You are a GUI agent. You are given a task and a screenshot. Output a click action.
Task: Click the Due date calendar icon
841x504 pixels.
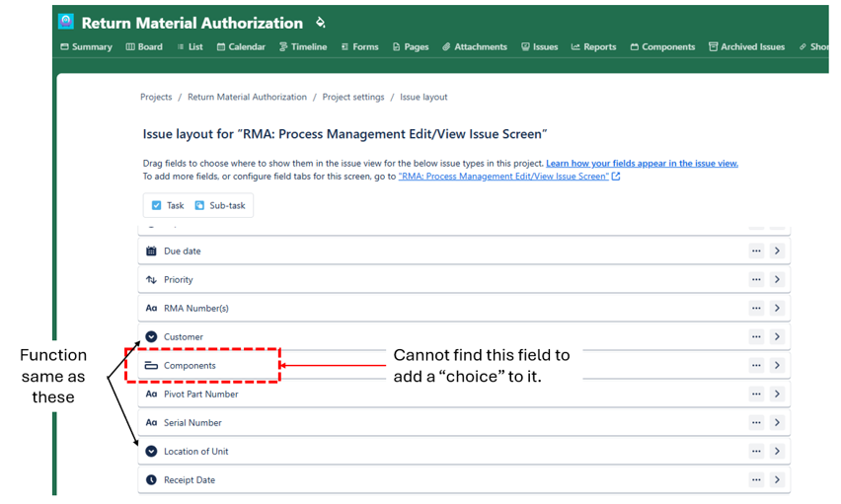click(151, 251)
